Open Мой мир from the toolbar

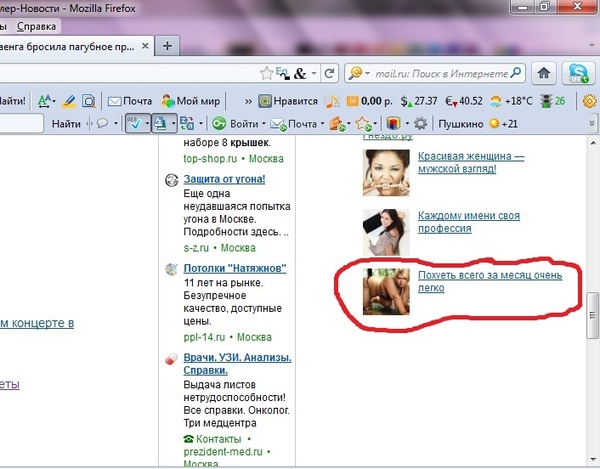[x=190, y=101]
